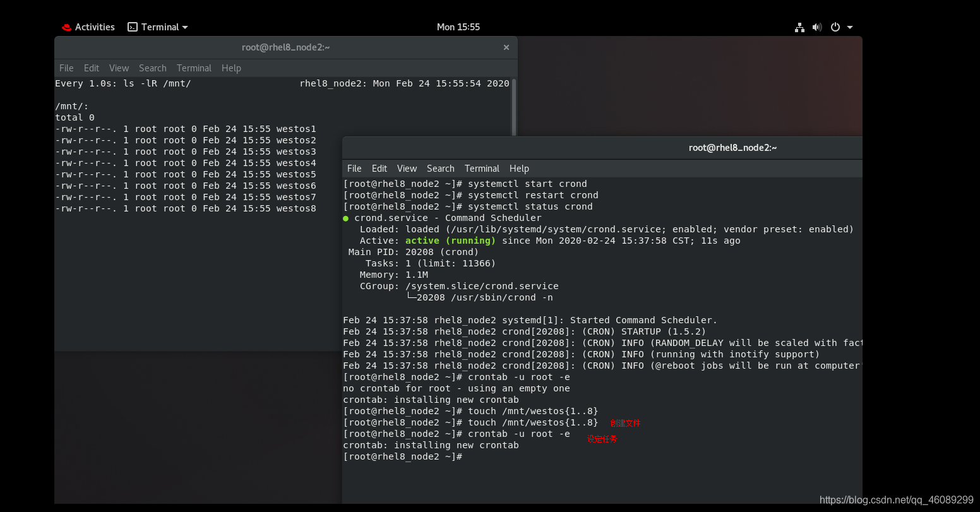Open Edit menu in back terminal window
Viewport: 980px width, 512px height.
(92, 68)
